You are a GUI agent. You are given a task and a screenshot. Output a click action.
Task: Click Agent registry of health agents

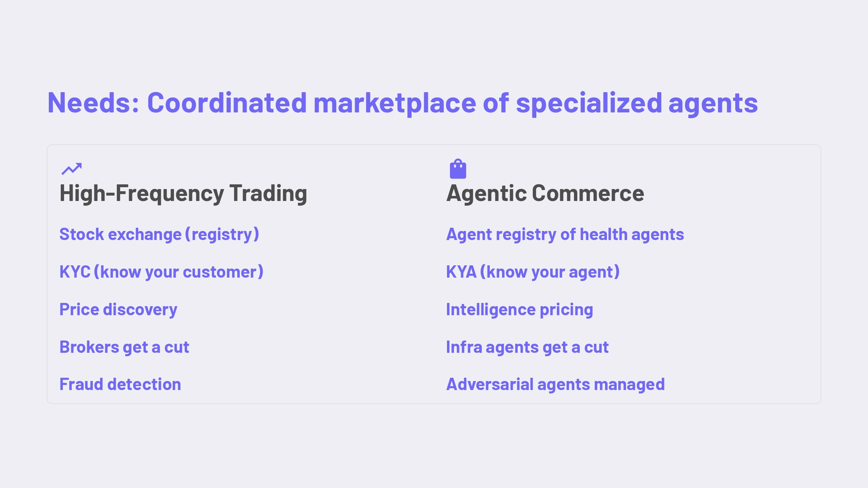565,235
